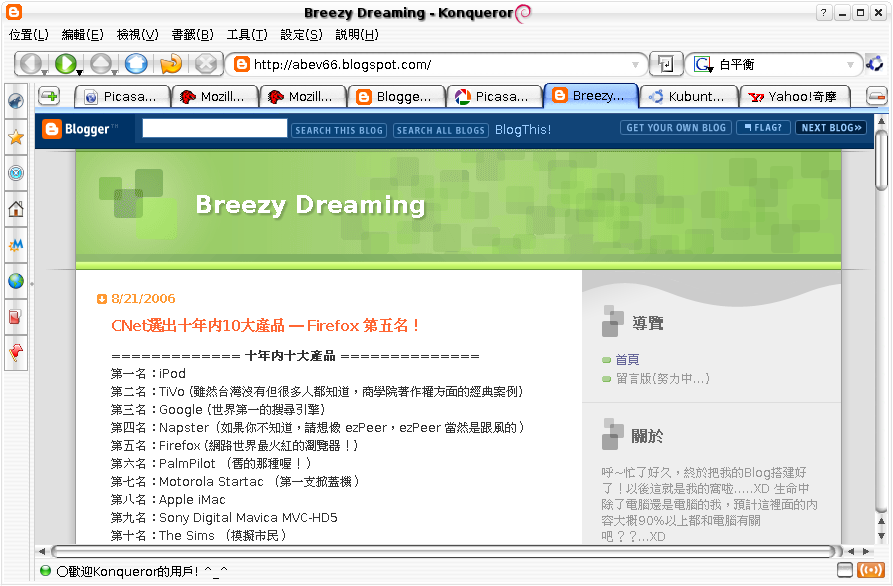Click SEARCH THIS BLOG button
Screen dimensions: 893x586
339,130
